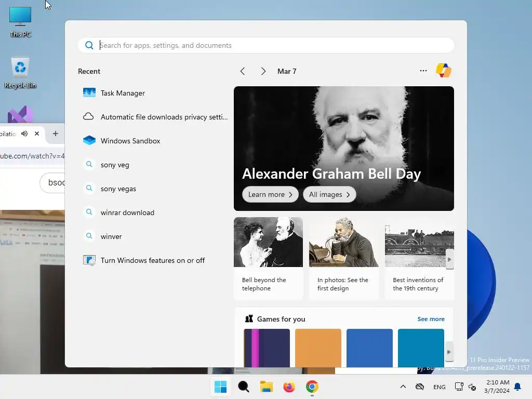Open the blue game tile
Screen dimensions: 532x399
click(x=369, y=348)
